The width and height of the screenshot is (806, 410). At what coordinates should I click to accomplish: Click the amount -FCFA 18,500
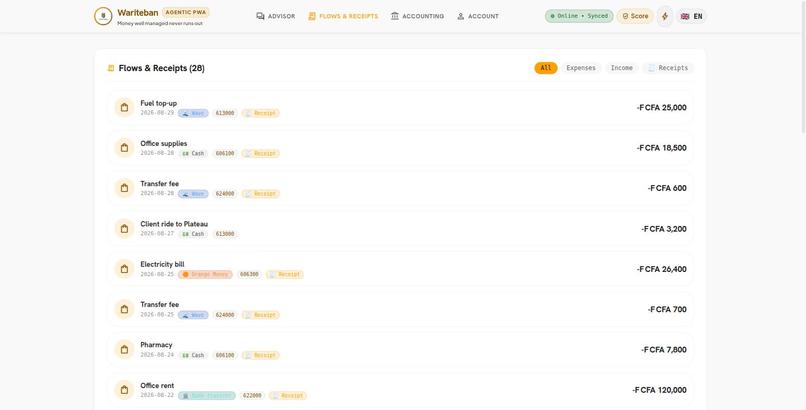tap(662, 148)
